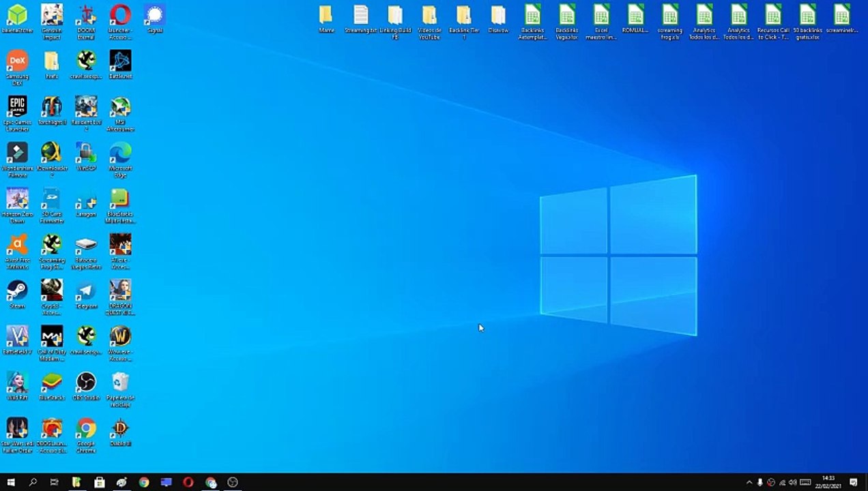The width and height of the screenshot is (868, 491).
Task: Click the Google Chrome desktop shortcut
Action: [86, 434]
